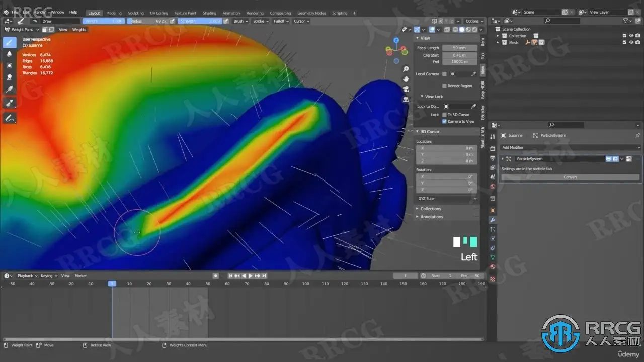
Task: Switch perspective/orthographic grid icon
Action: [406, 100]
